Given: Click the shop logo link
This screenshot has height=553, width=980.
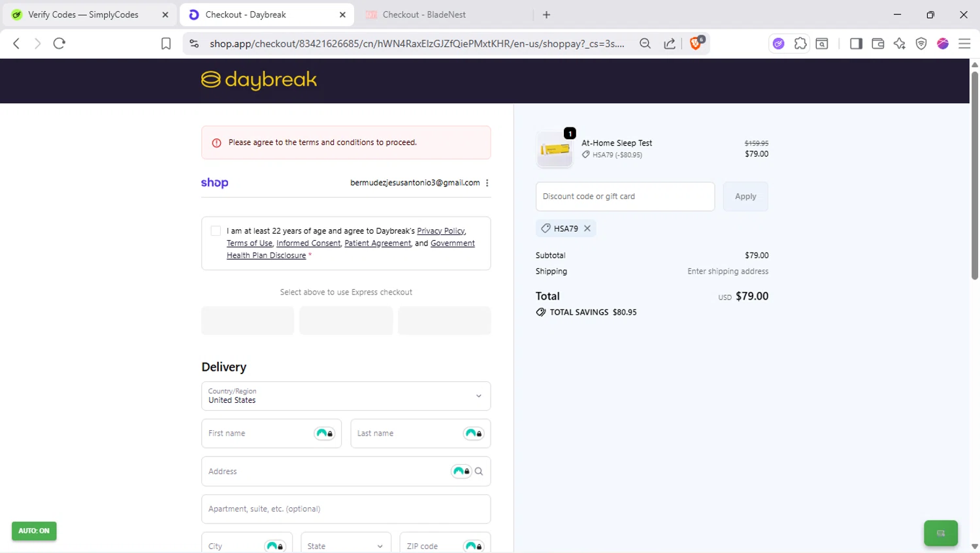Looking at the screenshot, I should click(214, 183).
